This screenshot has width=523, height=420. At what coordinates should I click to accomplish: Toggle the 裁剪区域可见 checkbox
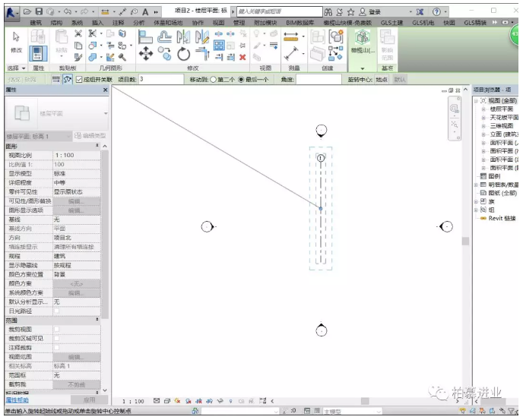[57, 338]
